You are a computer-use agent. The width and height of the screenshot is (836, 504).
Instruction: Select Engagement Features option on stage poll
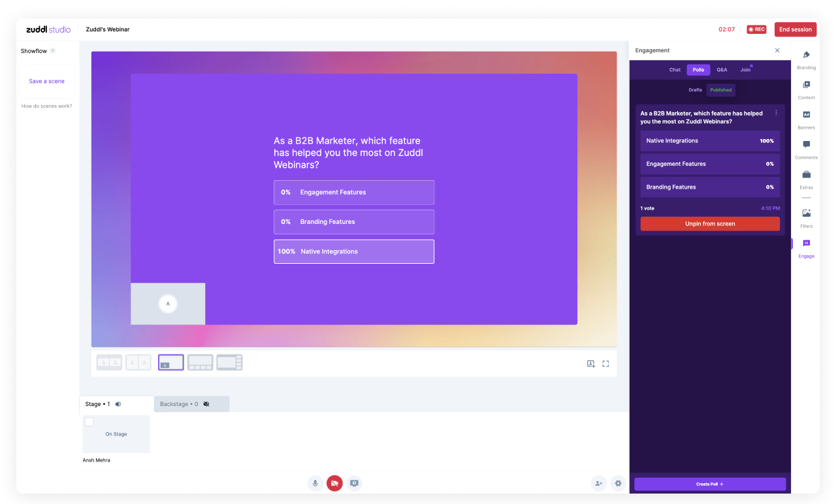[x=354, y=193]
